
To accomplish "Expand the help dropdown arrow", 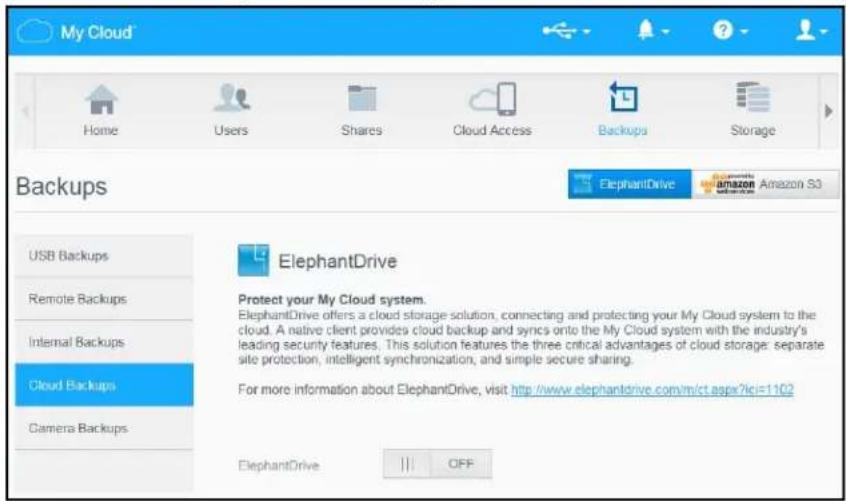I will pos(744,32).
